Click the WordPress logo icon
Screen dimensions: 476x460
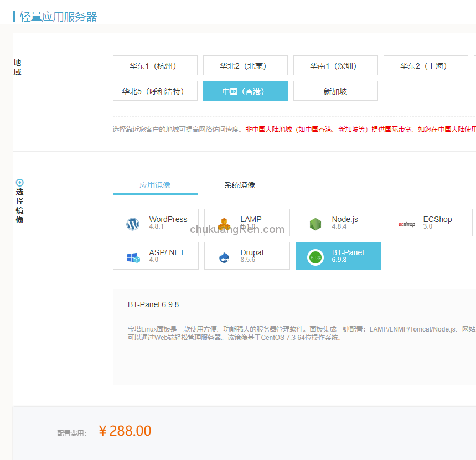(x=133, y=224)
